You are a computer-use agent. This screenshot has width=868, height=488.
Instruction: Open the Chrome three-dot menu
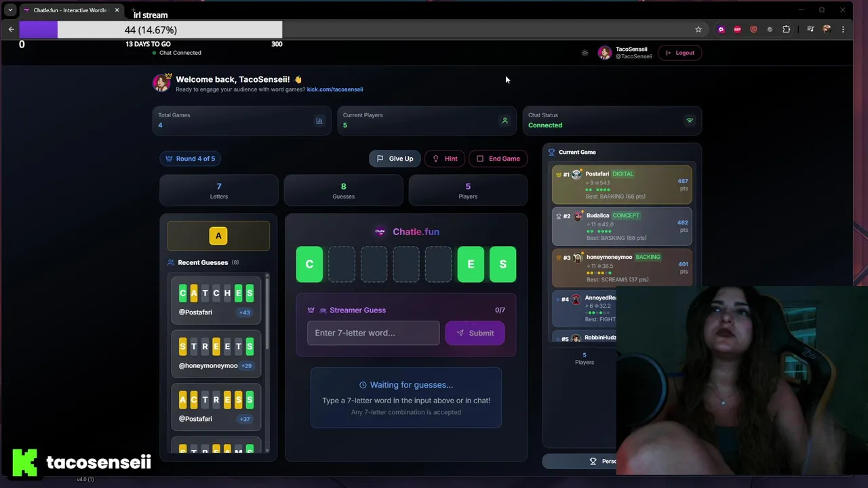pyautogui.click(x=843, y=29)
